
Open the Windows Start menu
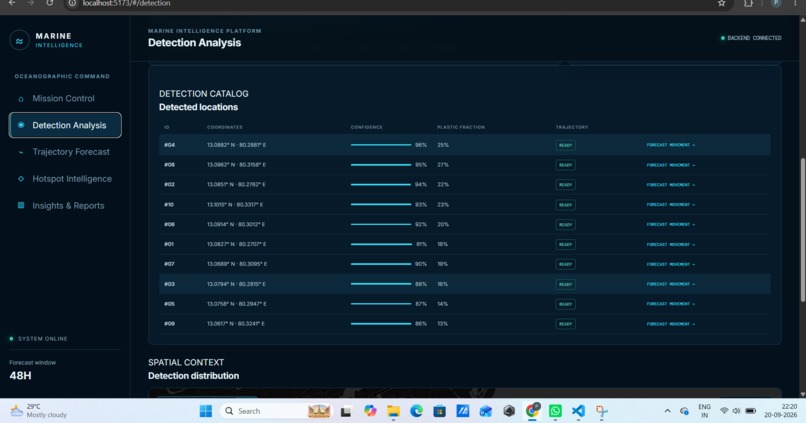coord(206,411)
